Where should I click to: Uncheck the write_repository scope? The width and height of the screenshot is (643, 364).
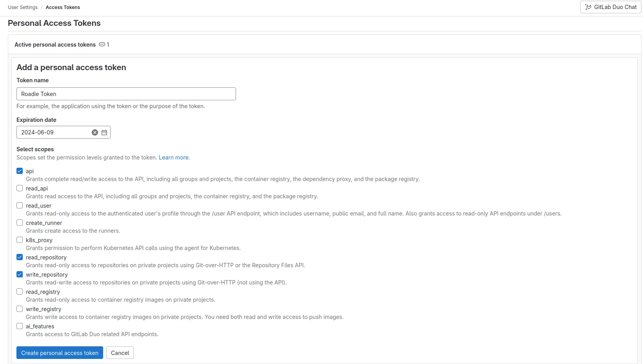point(19,274)
